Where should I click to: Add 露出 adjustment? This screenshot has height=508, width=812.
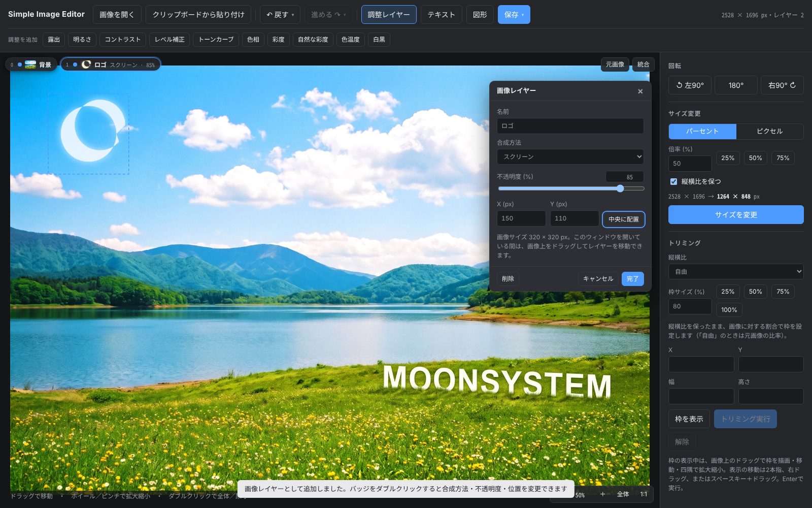[54, 40]
